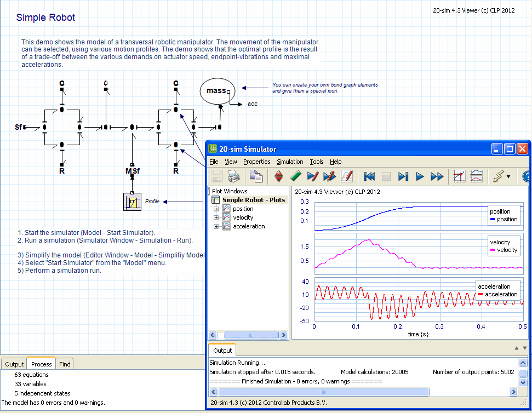Screen dimensions: 532x413
Task: Click the greyed-out Stop simulation button
Action: coord(386,176)
